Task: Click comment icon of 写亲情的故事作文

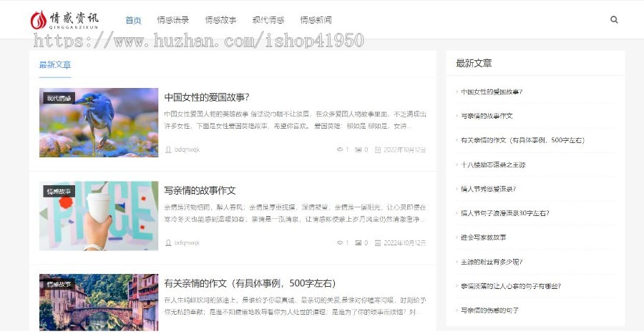Action: click(358, 242)
